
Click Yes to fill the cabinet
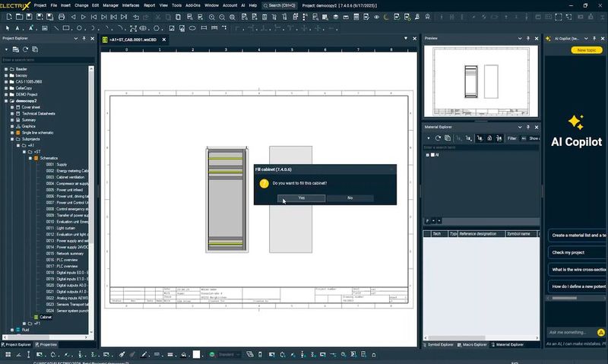click(302, 198)
